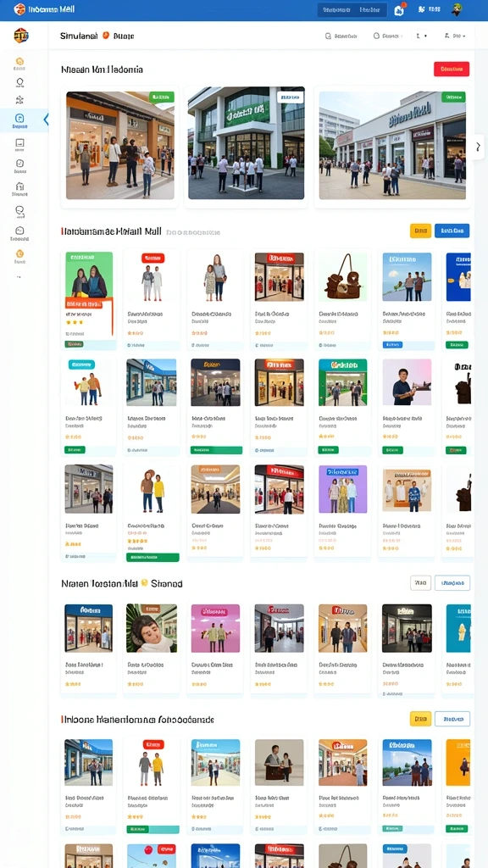Open the middle mall storefront photo with green sign
The height and width of the screenshot is (868, 488).
[247, 142]
